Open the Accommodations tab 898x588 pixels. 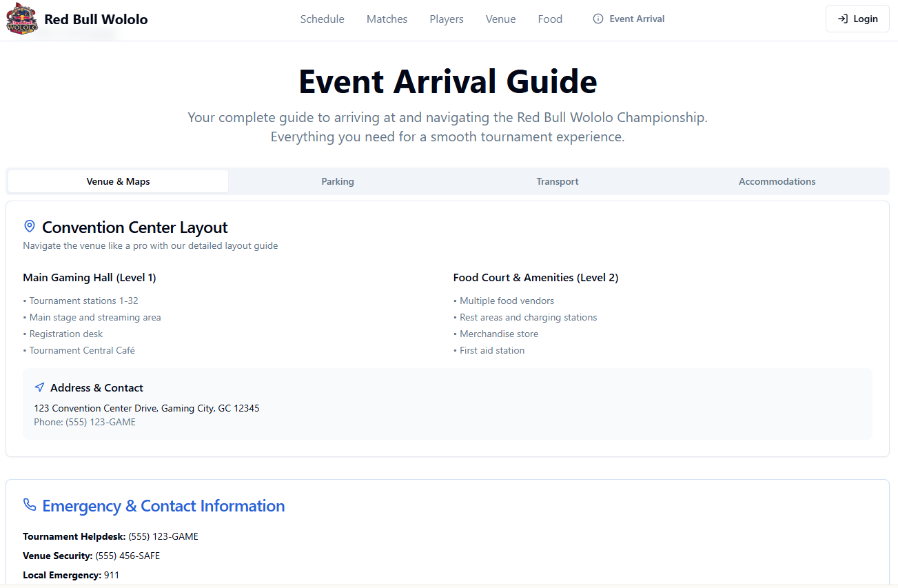pos(777,181)
